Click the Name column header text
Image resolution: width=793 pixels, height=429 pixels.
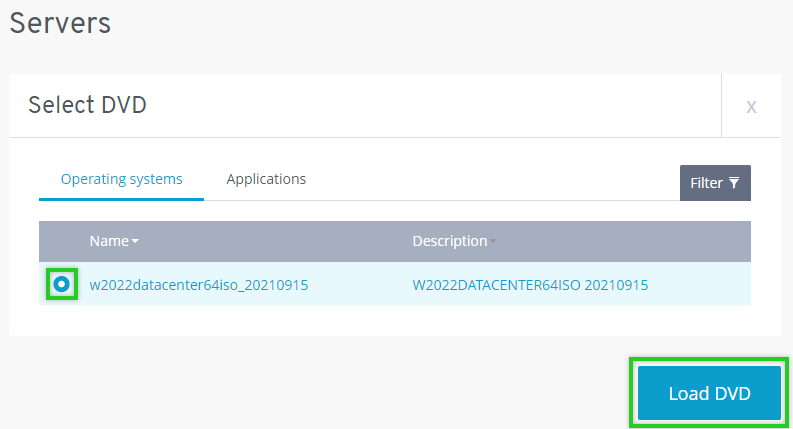(108, 241)
